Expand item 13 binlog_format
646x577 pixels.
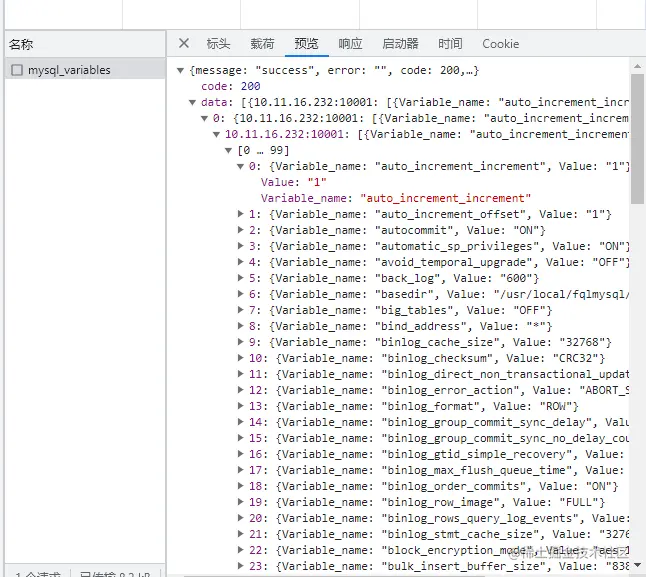240,406
